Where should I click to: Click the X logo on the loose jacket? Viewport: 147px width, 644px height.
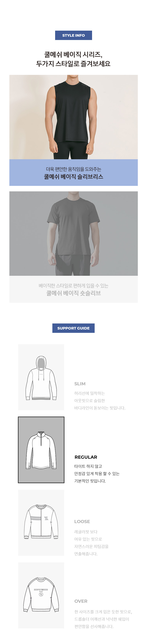click(x=46, y=519)
